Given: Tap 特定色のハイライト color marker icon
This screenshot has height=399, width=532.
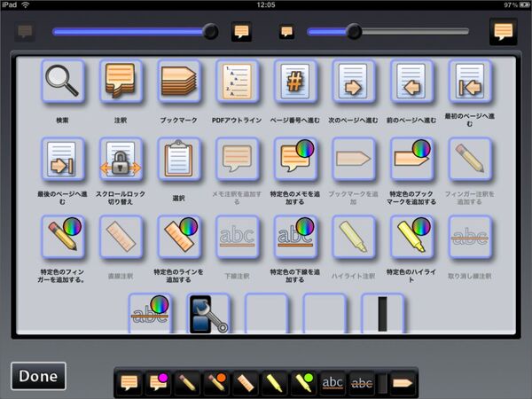Looking at the screenshot, I should [x=411, y=237].
